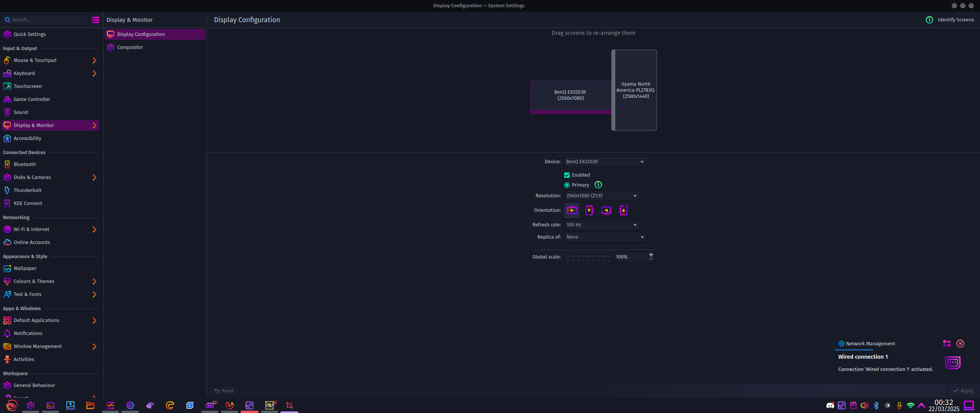Select the Primary radio button
Image resolution: width=980 pixels, height=413 pixels.
click(567, 185)
